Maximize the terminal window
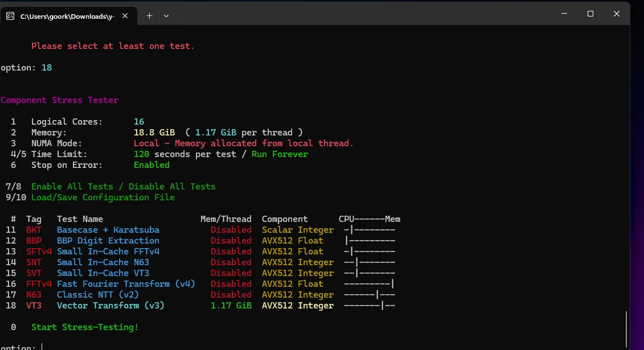The image size is (644, 350). (590, 14)
